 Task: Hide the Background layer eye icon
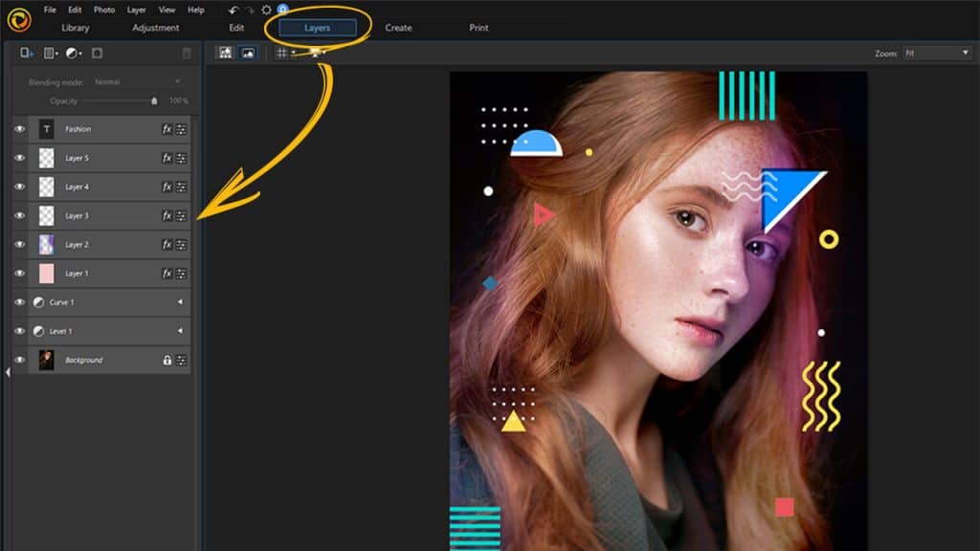coord(19,360)
